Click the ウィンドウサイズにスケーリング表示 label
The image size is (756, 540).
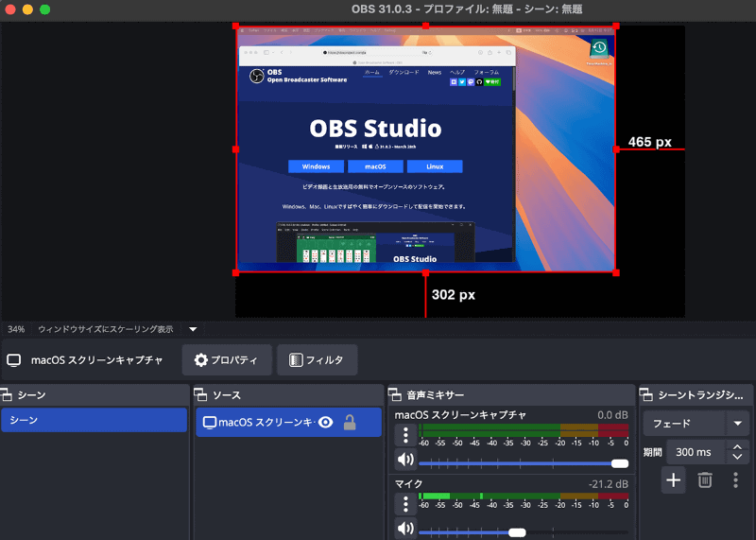106,329
